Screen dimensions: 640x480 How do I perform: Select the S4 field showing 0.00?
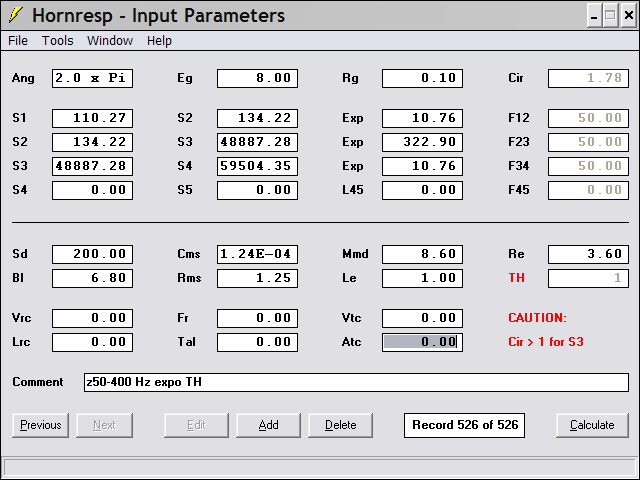click(x=92, y=190)
